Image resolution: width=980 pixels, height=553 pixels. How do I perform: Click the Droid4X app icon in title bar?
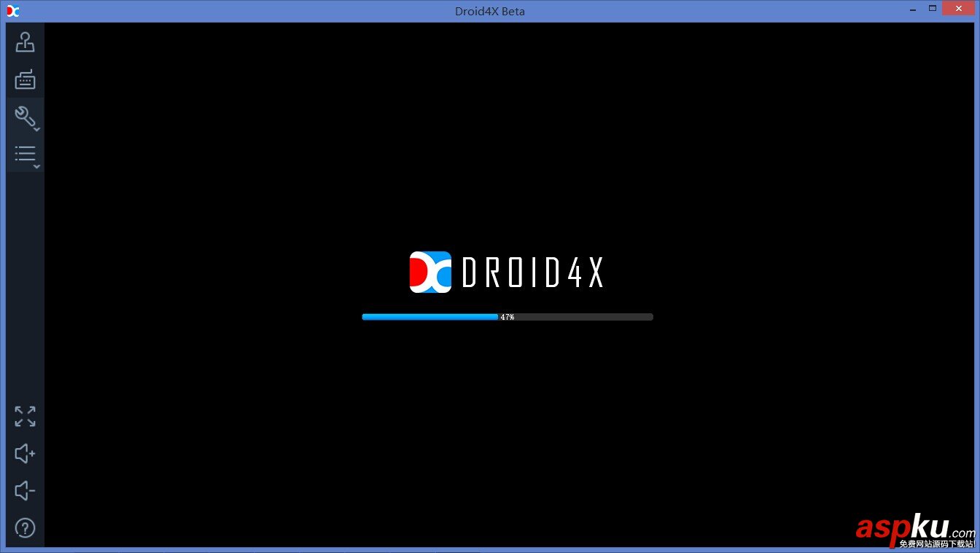[12, 10]
